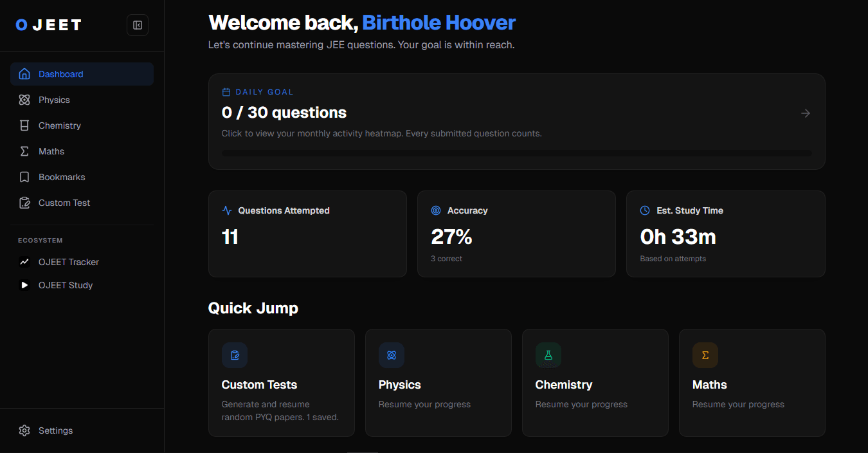Select the Physics atom icon in sidebar
This screenshot has width=868, height=453.
[x=24, y=100]
